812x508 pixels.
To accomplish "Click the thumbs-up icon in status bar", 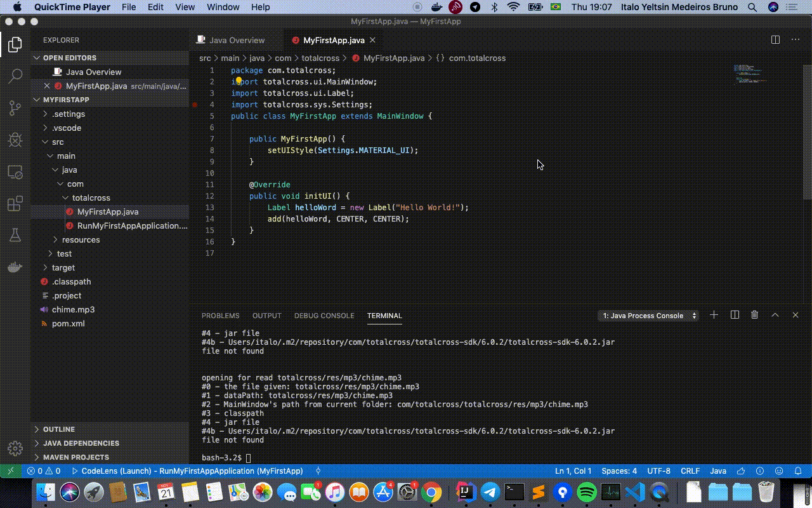I will [x=740, y=471].
